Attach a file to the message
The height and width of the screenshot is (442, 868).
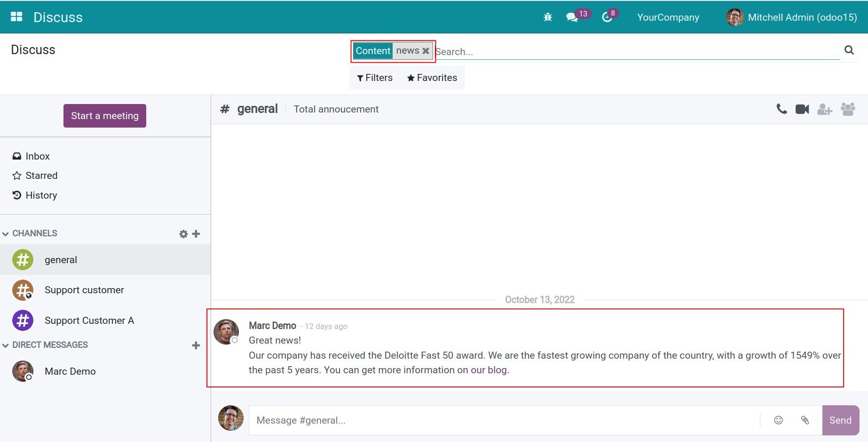coord(805,420)
